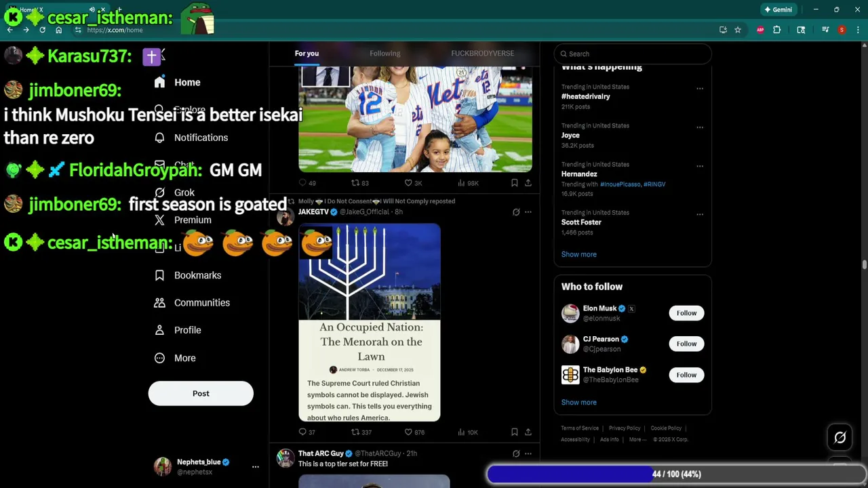Open That ARC Guy's profile name
Viewport: 868px width, 488px height.
click(321, 453)
